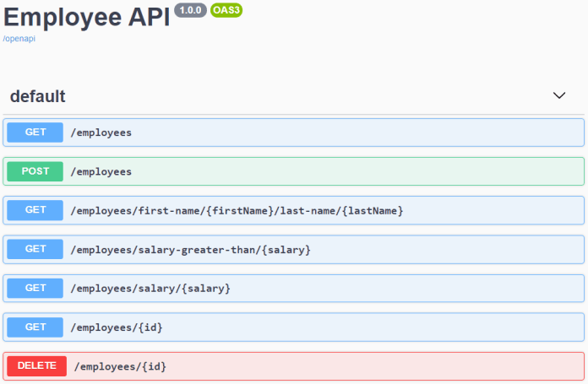Click the GET badge of the first-name/last-name endpoint

point(35,210)
